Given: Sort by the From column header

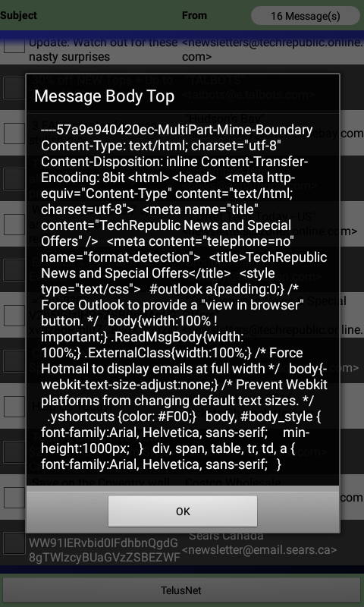Looking at the screenshot, I should [x=195, y=15].
